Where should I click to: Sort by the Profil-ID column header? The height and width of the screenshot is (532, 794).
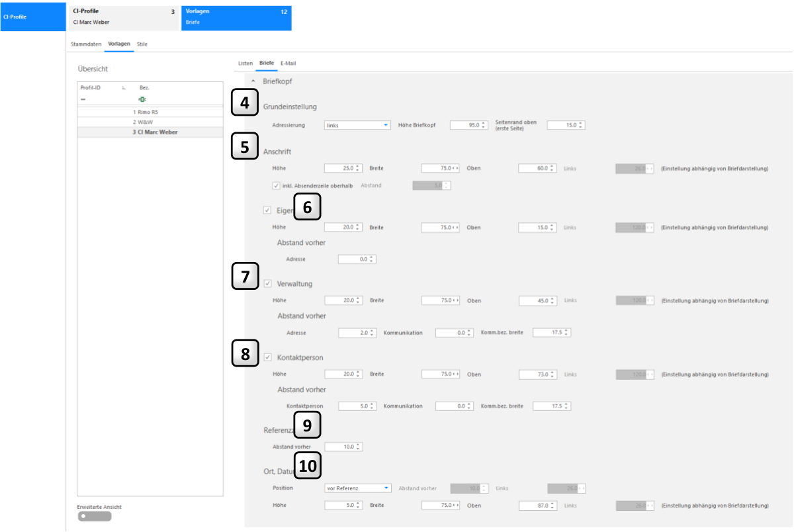(90, 88)
